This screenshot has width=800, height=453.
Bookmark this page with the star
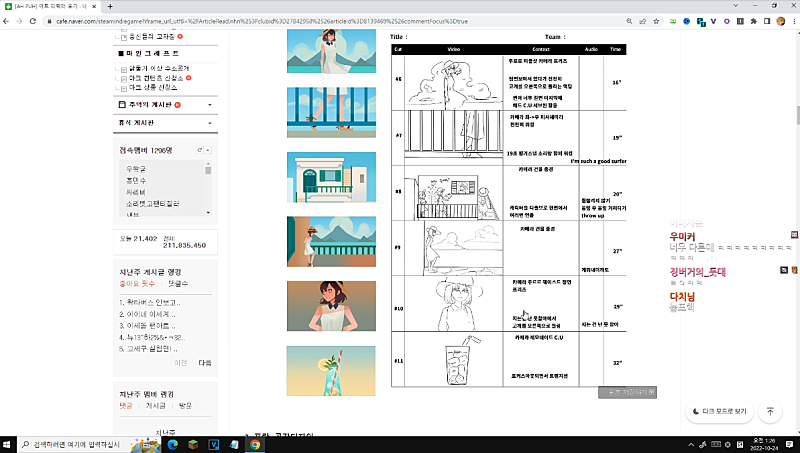pyautogui.click(x=656, y=21)
